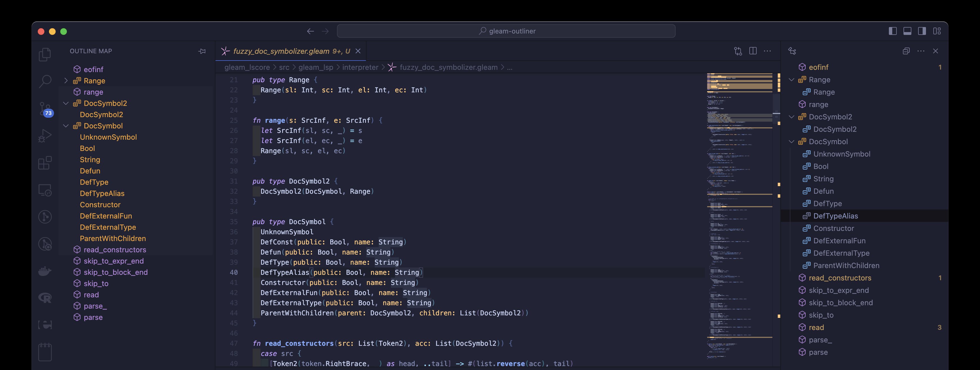Collapse DocSymbol2 in Outline Map panel
The height and width of the screenshot is (370, 980).
(x=66, y=103)
